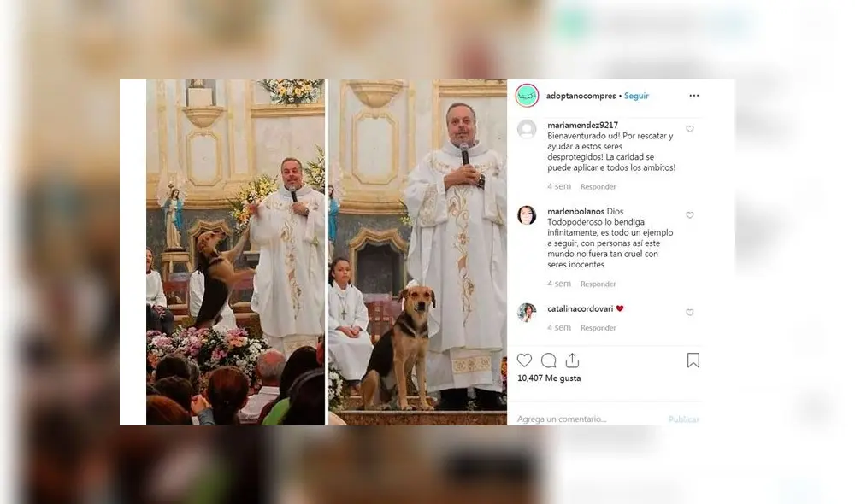The height and width of the screenshot is (504, 855).
Task: Like marlenbolanos's comment heart
Action: (x=690, y=215)
